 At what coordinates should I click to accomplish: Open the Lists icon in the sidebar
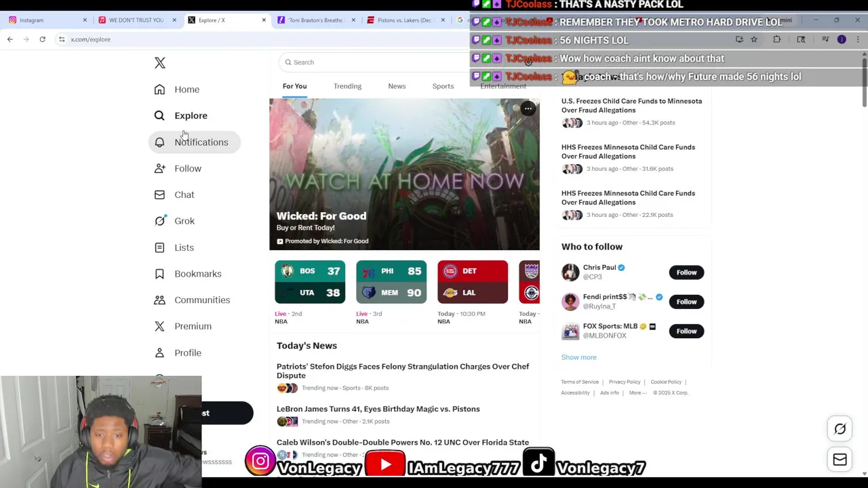click(159, 247)
